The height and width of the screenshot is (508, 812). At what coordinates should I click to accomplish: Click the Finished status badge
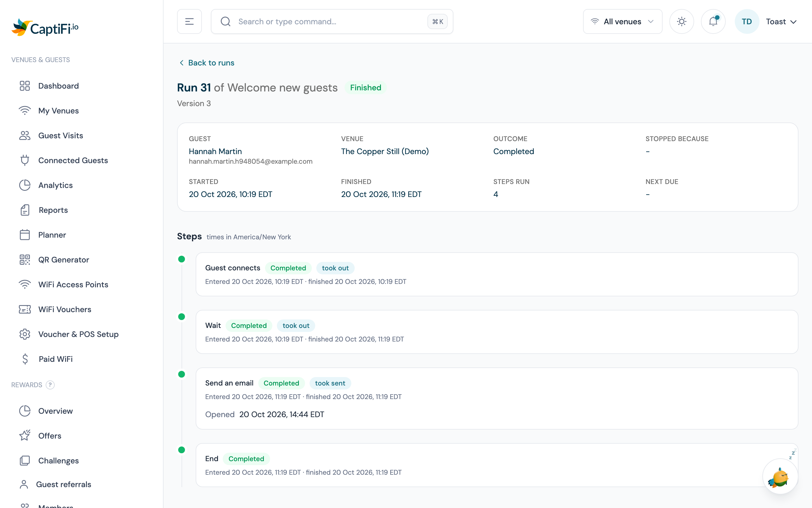coord(365,87)
